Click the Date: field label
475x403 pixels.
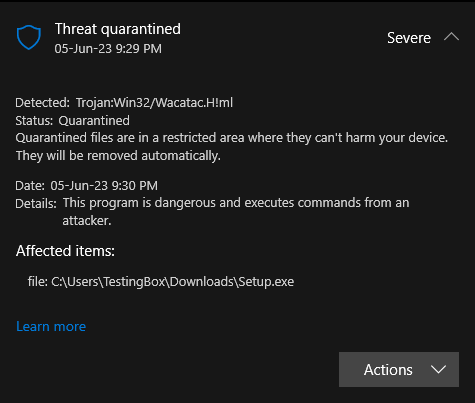30,186
